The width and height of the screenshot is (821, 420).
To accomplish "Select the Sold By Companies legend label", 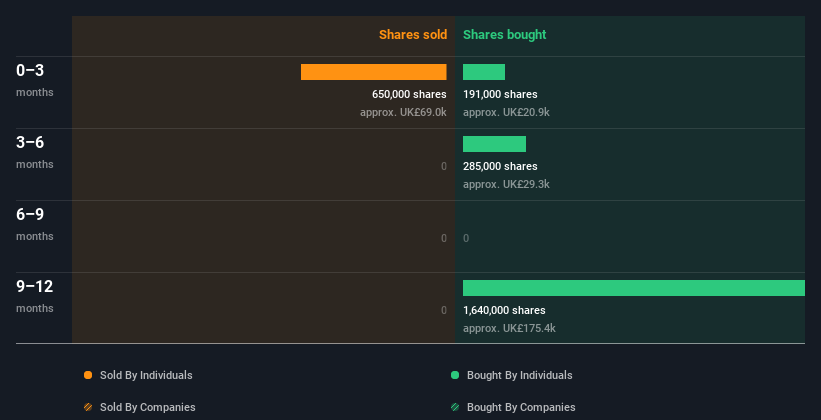I will (148, 407).
